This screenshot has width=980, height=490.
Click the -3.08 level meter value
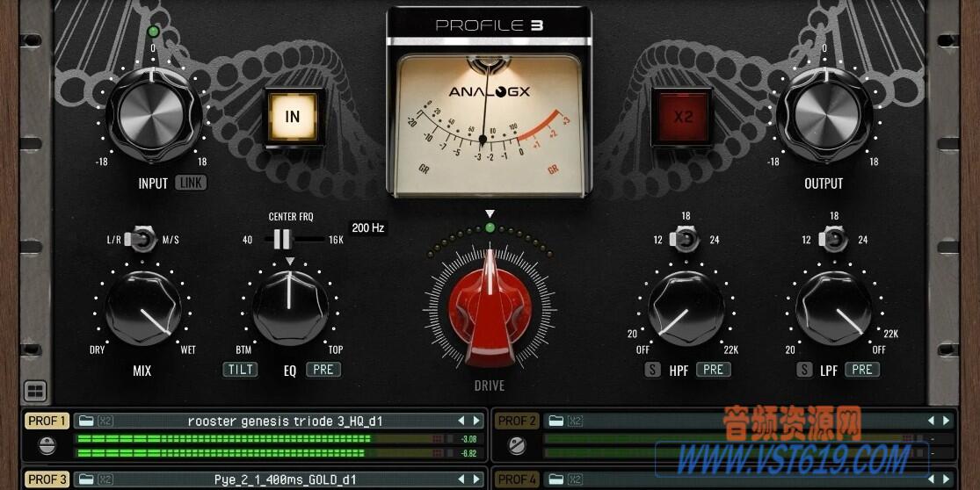[x=468, y=439]
